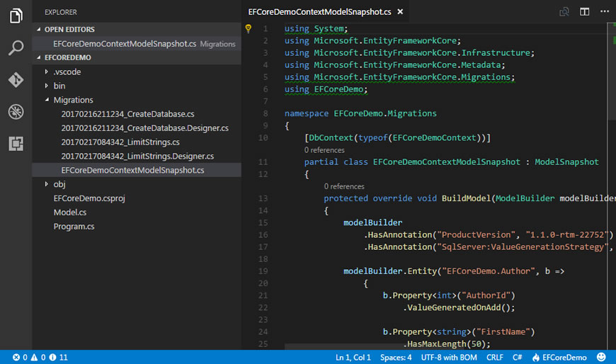Open the Debug view icon
Viewport: 616px width, 364px height.
click(x=16, y=112)
